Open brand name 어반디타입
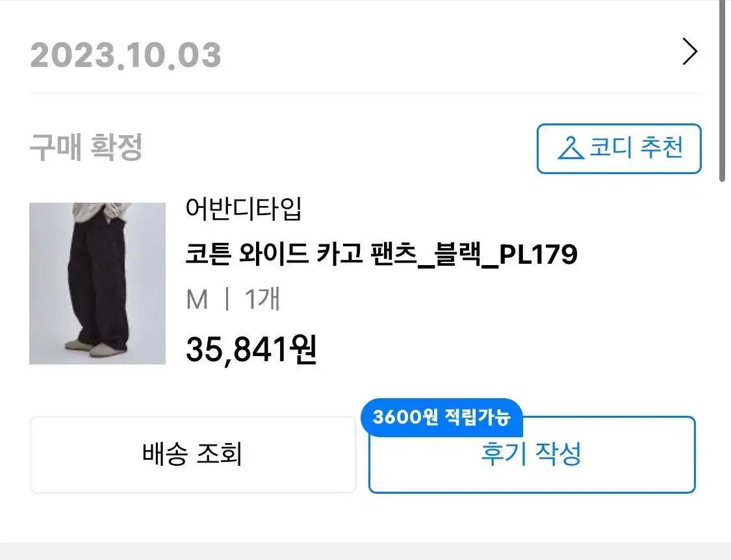This screenshot has height=560, width=731. [244, 209]
